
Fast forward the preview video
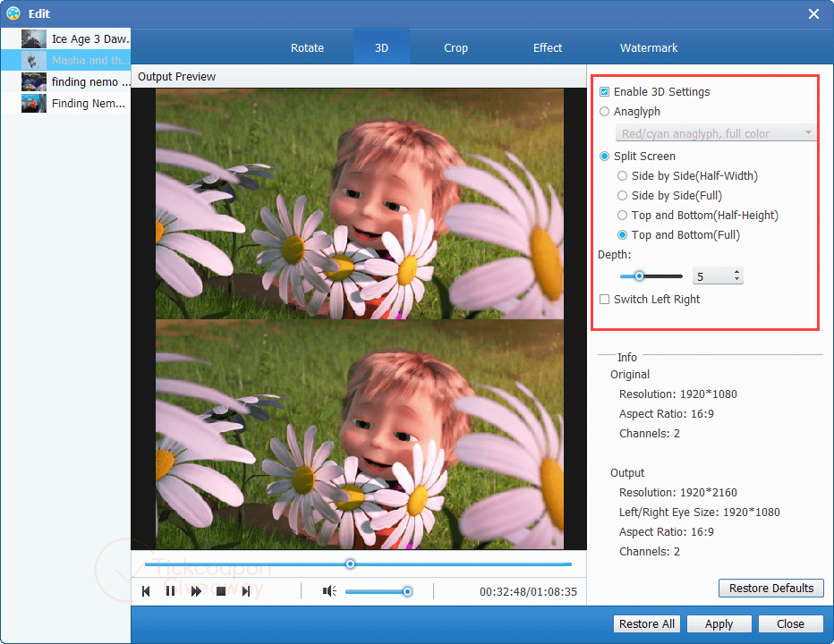tap(196, 591)
